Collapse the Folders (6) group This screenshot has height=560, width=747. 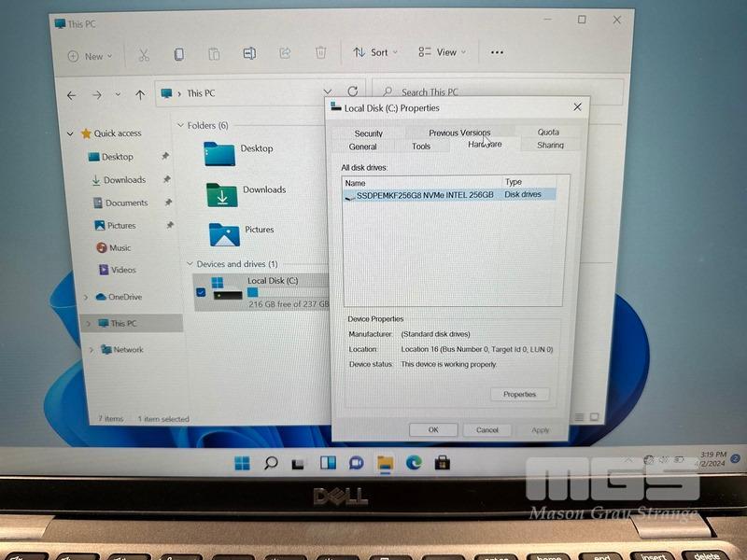click(179, 125)
